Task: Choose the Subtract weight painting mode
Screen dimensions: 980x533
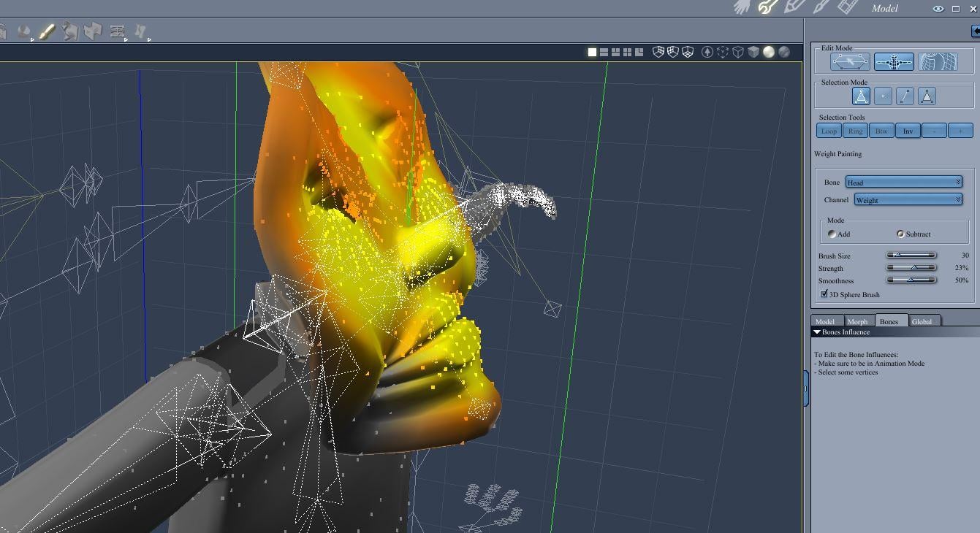Action: point(900,234)
